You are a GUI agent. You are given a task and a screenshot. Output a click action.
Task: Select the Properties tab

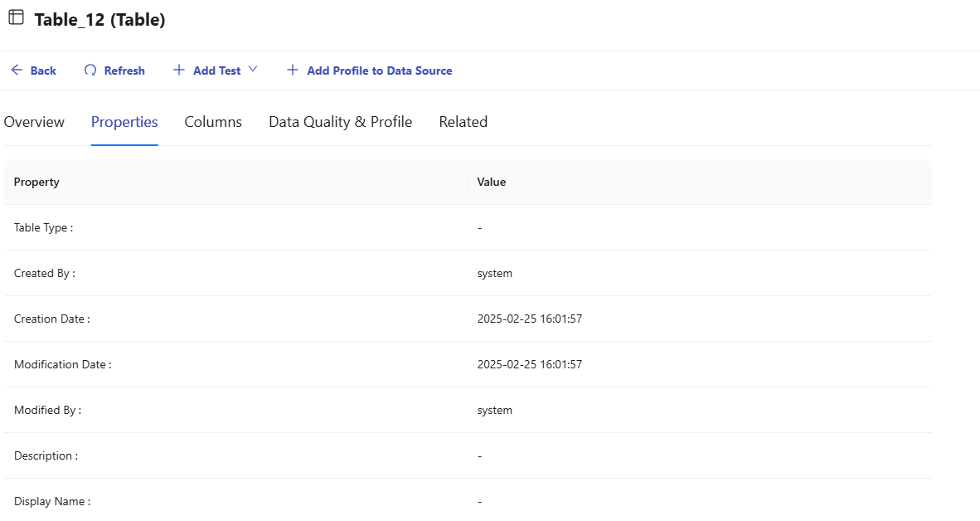[124, 122]
